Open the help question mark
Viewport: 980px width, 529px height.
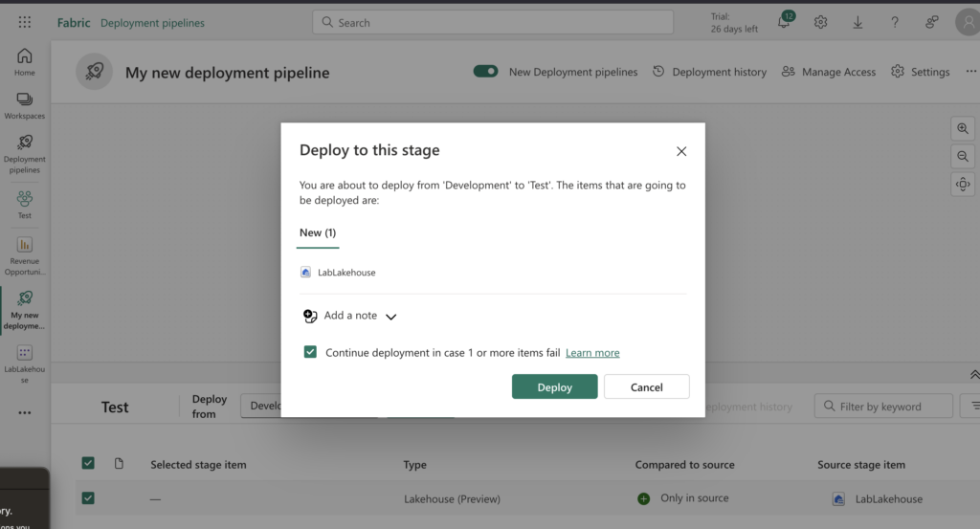click(x=895, y=23)
